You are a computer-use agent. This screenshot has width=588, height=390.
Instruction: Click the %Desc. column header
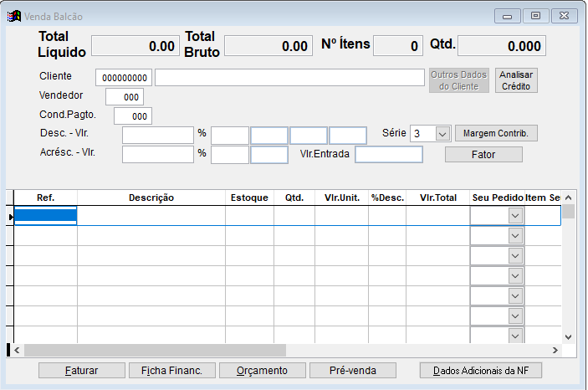point(387,198)
